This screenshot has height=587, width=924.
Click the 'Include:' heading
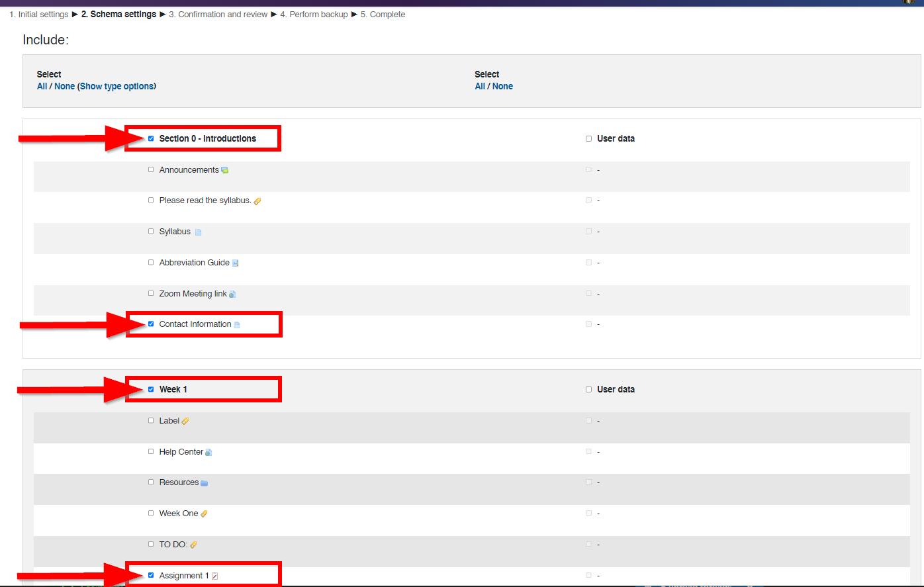[46, 40]
